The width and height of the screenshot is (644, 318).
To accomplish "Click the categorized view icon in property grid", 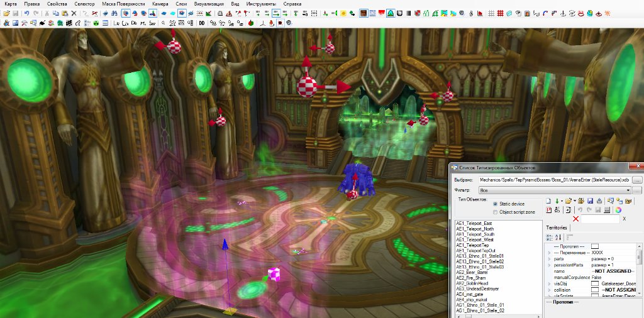I will coord(549,237).
